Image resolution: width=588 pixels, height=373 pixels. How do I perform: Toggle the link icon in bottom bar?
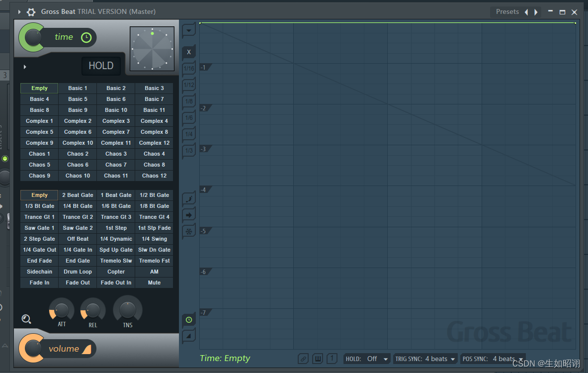(x=303, y=359)
